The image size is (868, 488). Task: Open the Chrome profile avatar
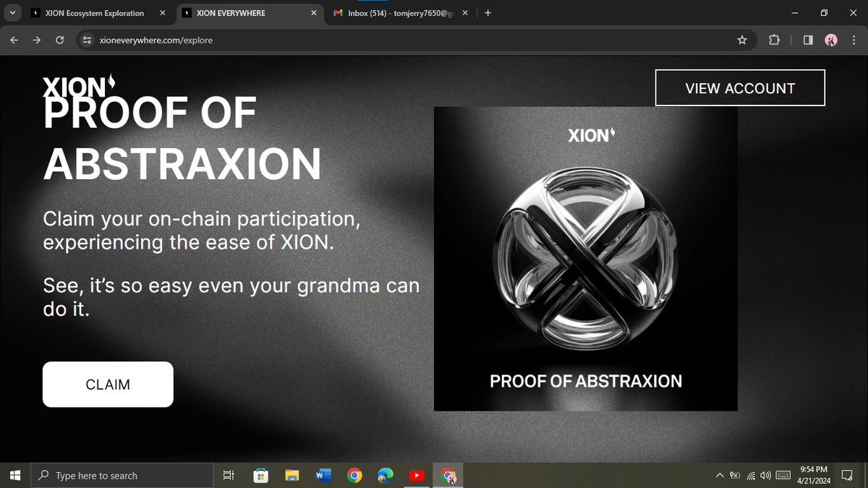click(831, 40)
